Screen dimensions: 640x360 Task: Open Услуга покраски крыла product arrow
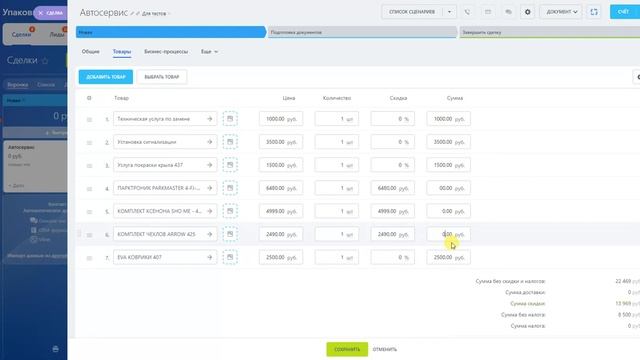[209, 165]
